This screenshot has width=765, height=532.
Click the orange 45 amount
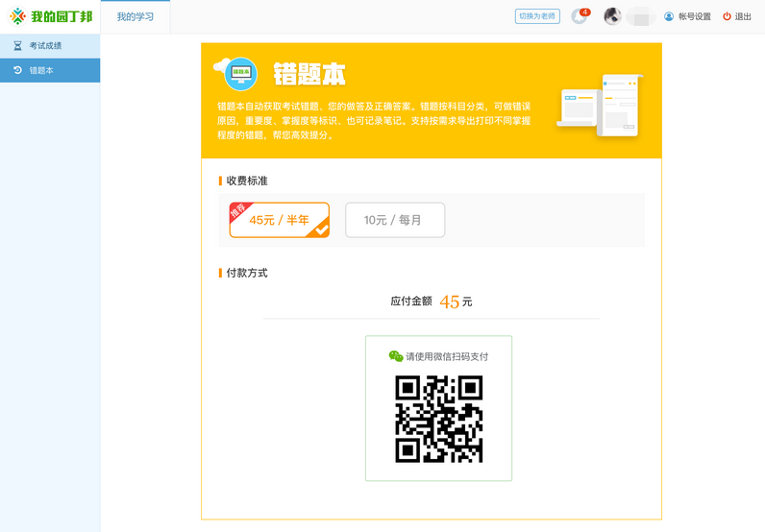[x=450, y=302]
